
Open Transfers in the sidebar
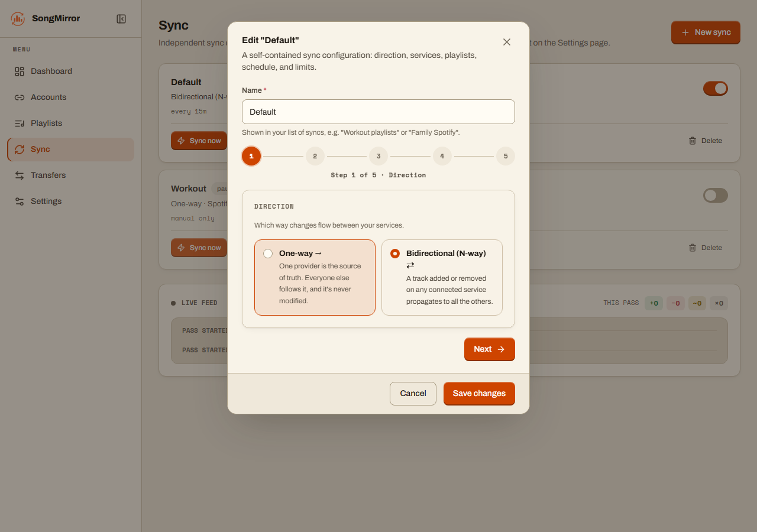tap(70, 175)
